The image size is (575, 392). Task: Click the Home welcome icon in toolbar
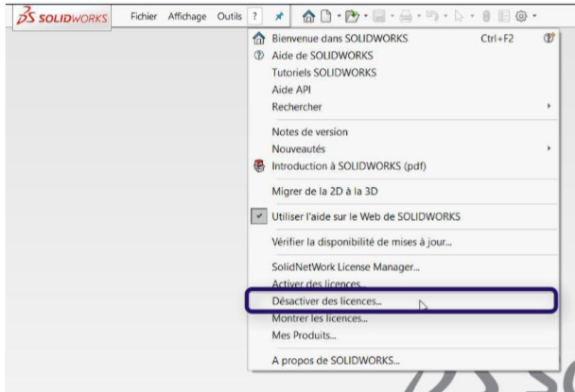click(308, 16)
